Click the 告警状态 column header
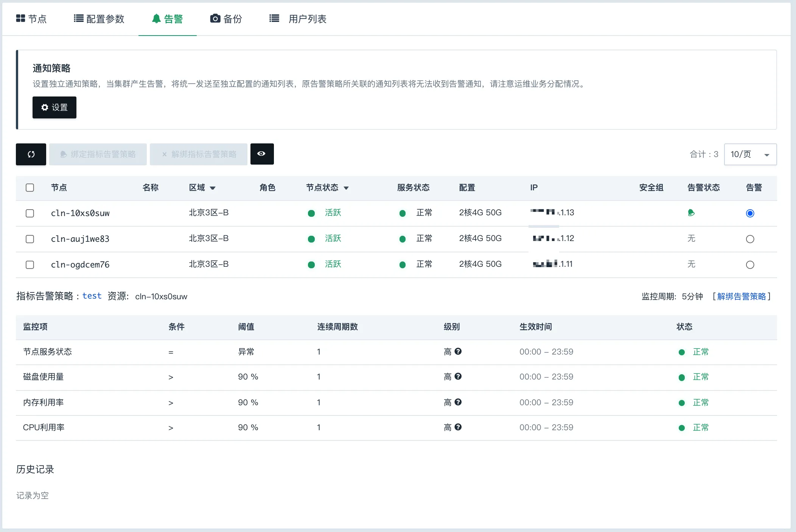796x532 pixels. point(703,188)
